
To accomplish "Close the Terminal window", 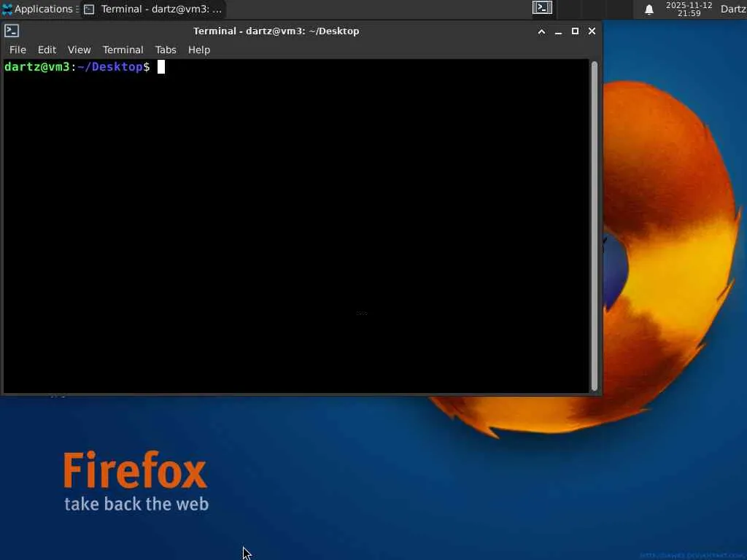I will [x=592, y=31].
